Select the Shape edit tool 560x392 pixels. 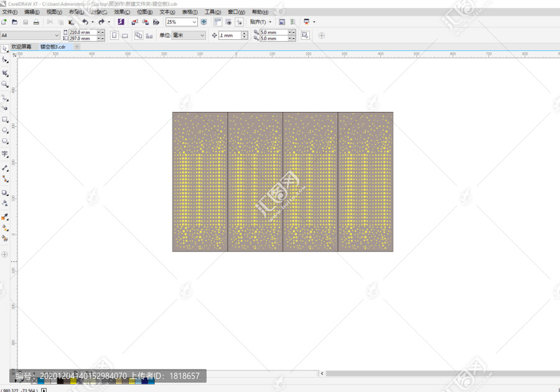point(4,60)
